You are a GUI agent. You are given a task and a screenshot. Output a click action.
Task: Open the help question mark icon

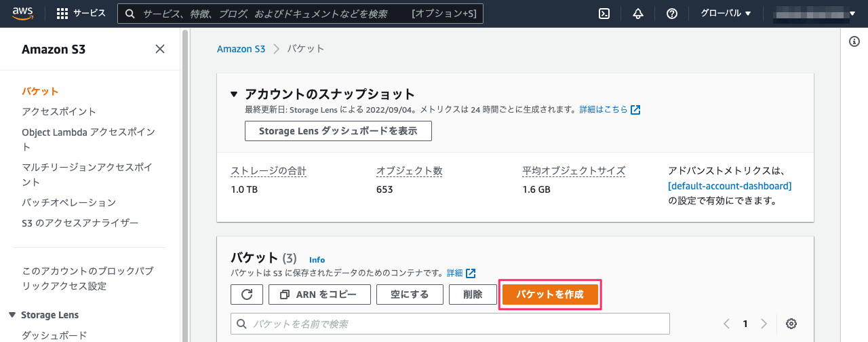point(672,14)
